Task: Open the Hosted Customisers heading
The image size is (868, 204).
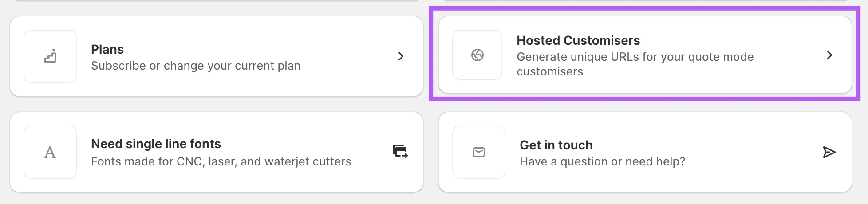Action: (578, 40)
